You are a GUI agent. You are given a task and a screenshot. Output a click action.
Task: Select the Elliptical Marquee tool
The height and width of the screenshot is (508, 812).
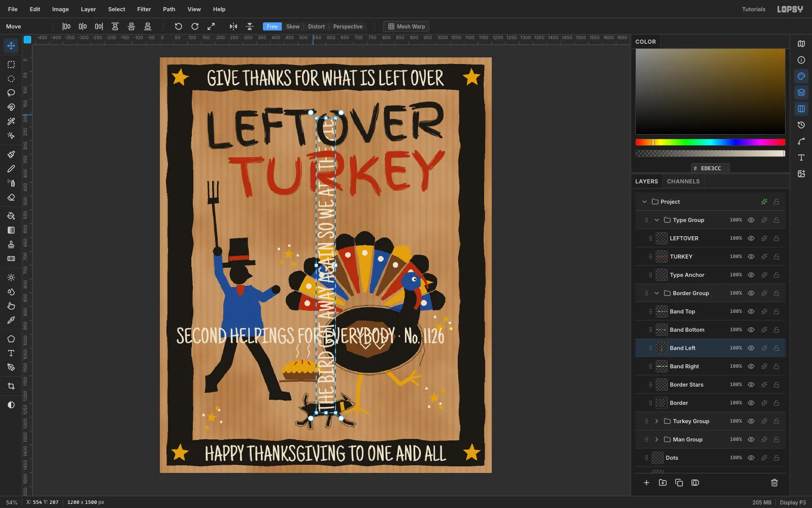click(x=11, y=79)
